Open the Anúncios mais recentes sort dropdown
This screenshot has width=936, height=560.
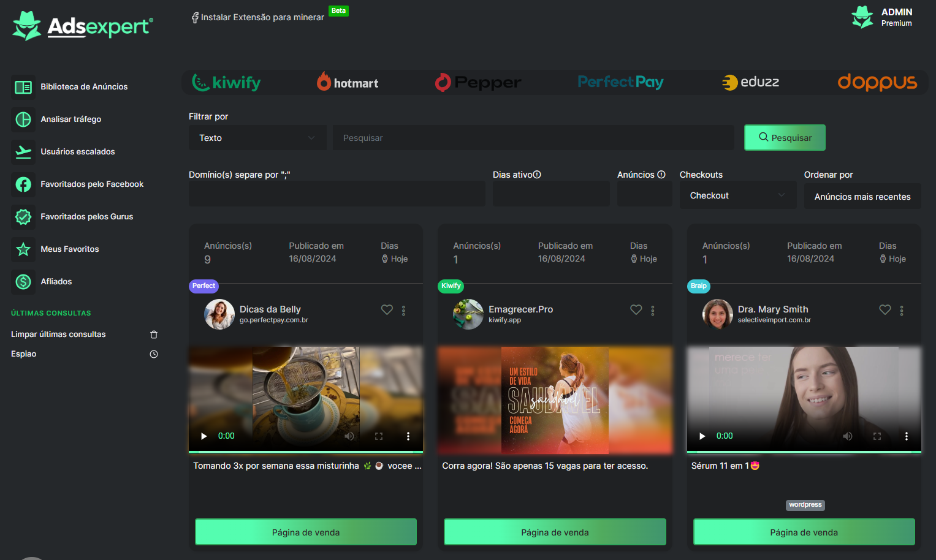click(x=862, y=197)
